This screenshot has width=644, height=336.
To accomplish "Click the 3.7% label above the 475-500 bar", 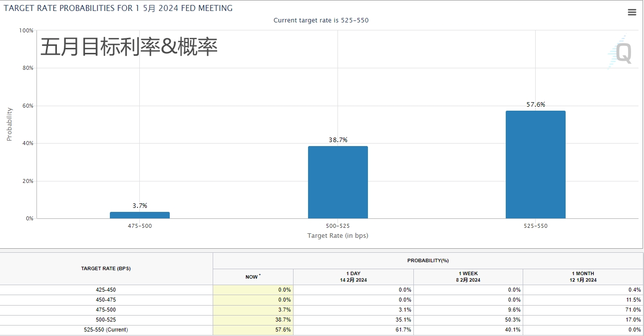I will click(140, 206).
